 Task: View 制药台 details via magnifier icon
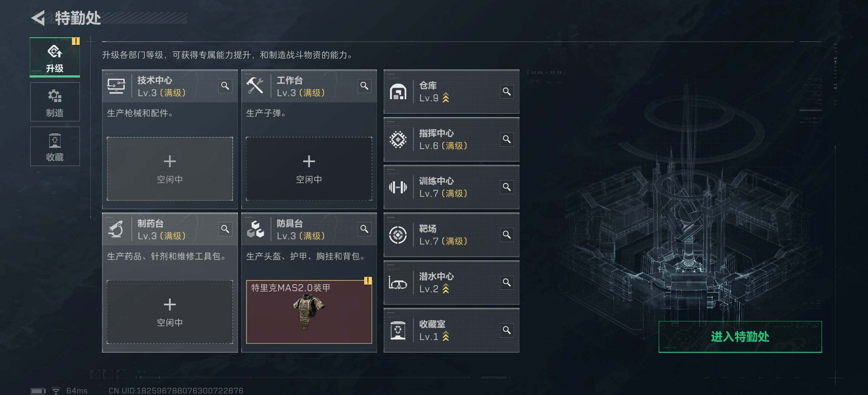tap(225, 229)
